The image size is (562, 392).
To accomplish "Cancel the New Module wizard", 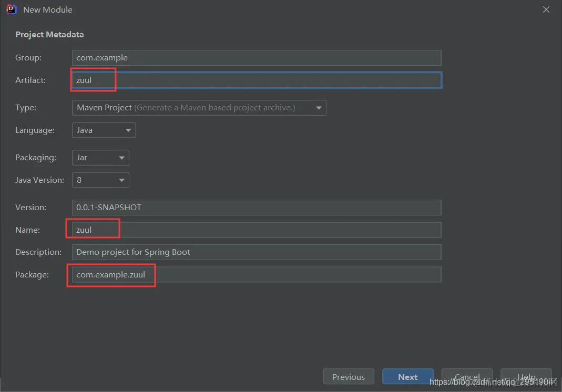I will coord(467,377).
